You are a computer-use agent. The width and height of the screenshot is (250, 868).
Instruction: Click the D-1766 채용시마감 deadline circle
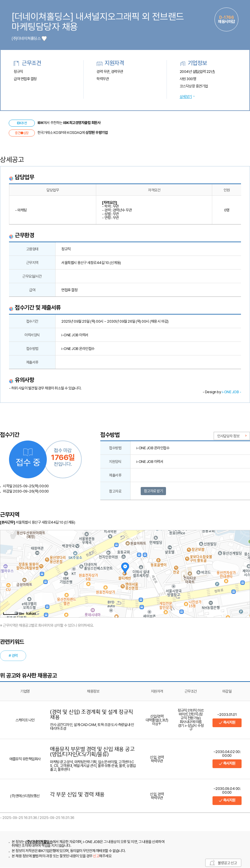(x=226, y=19)
